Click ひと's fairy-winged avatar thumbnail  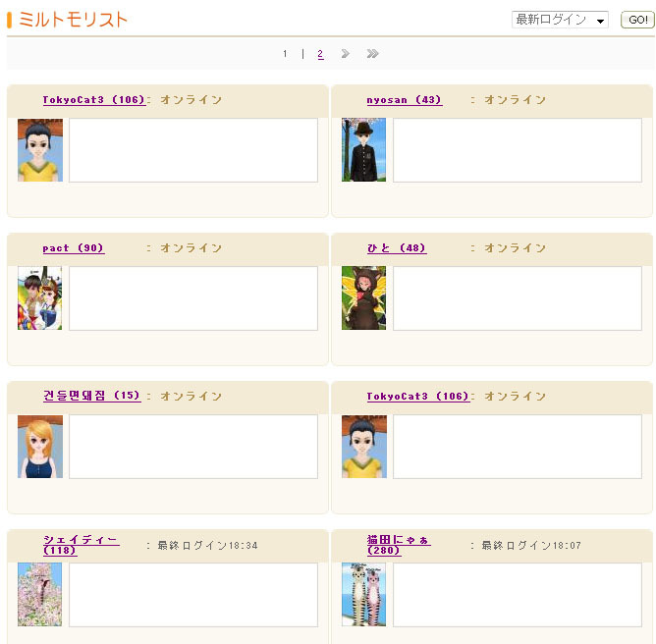point(363,297)
